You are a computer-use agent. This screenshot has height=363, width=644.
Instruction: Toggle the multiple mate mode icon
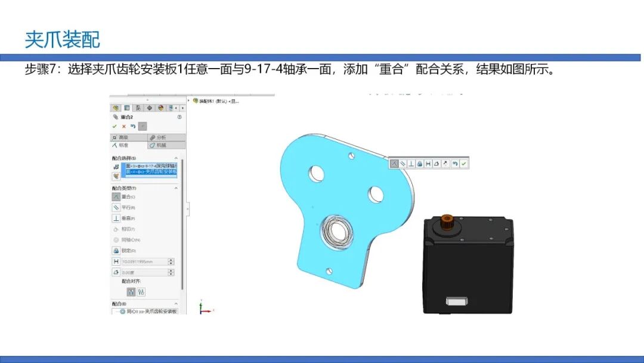pos(116,176)
